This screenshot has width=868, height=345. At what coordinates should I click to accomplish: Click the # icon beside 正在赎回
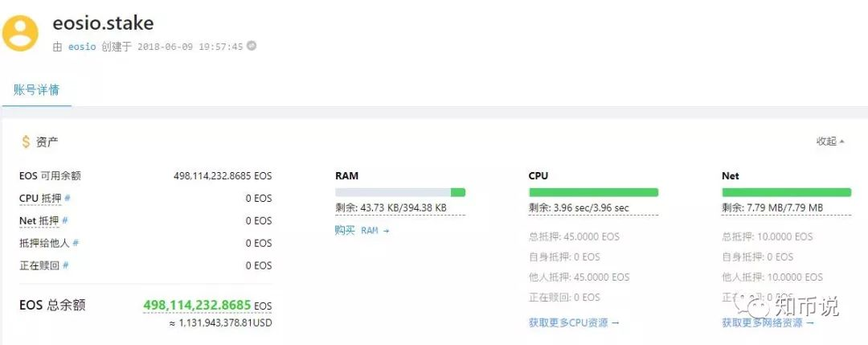65,265
